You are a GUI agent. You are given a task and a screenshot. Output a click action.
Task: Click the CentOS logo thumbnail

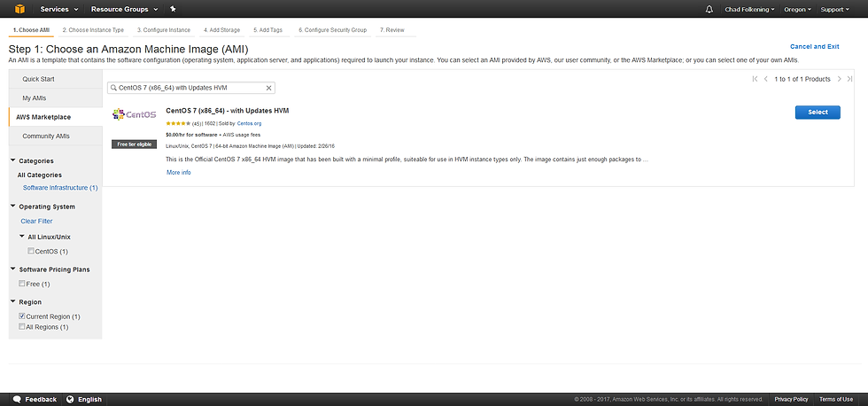(134, 114)
